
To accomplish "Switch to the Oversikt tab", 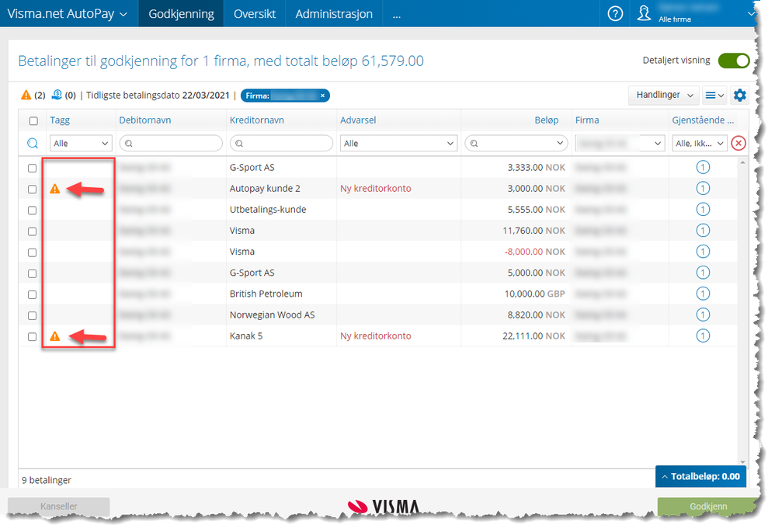I will 255,13.
